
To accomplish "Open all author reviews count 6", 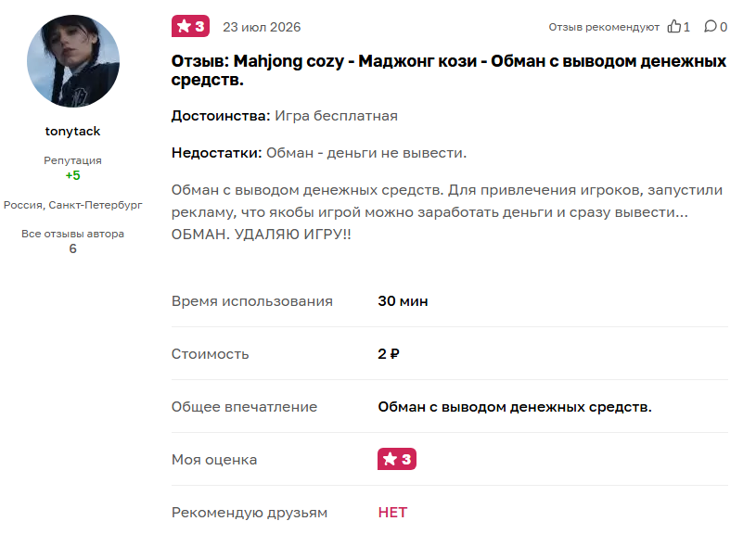I will point(72,248).
